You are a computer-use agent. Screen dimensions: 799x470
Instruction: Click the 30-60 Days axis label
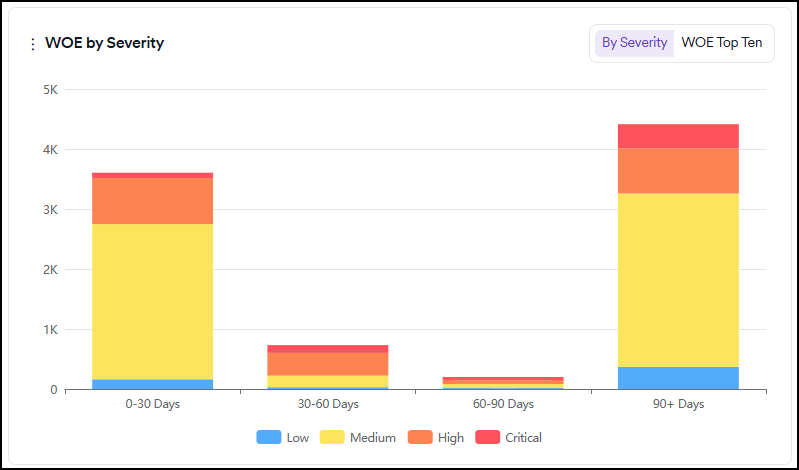pos(327,404)
